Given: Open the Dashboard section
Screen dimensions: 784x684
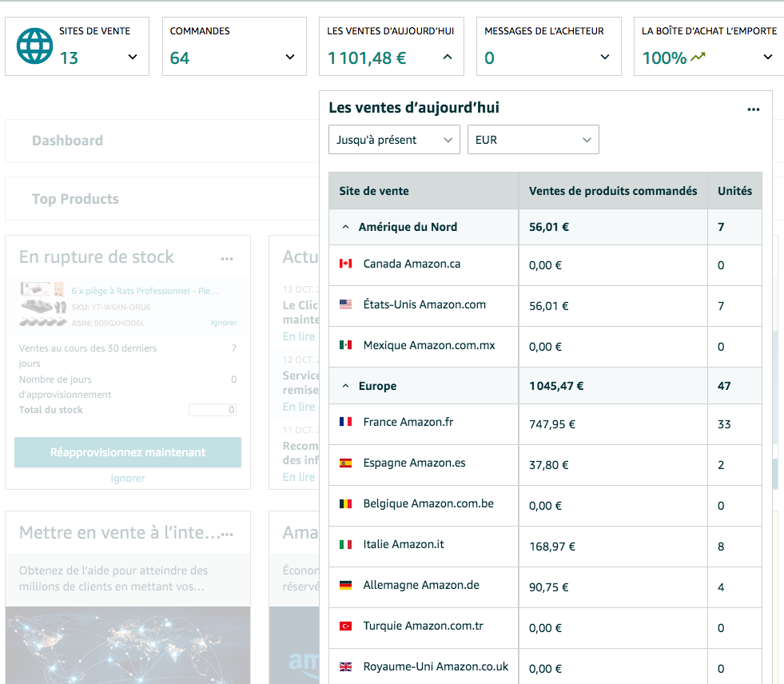Looking at the screenshot, I should click(67, 141).
